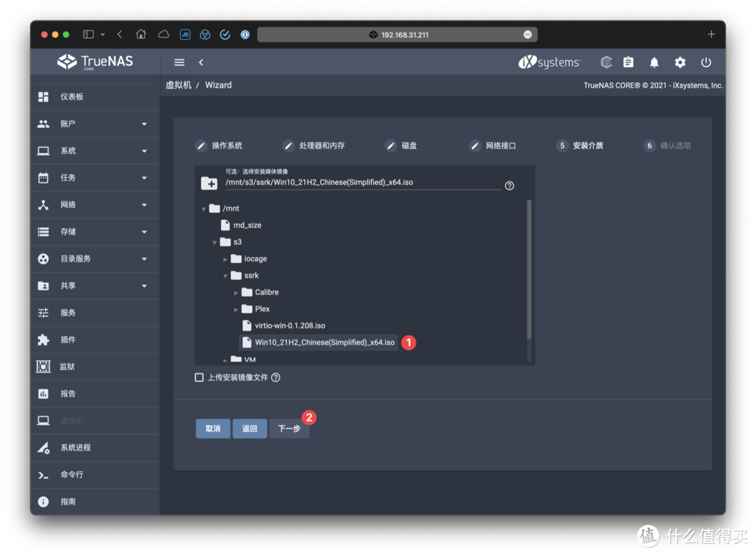Click the installation image path input field

(x=363, y=183)
